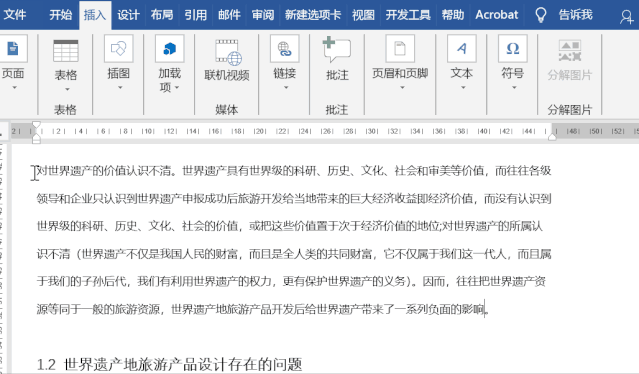Viewport: 639px width, 374px height.
Task: Click the line starting 识不清(世界遗产不仅是
Action: click(294, 254)
